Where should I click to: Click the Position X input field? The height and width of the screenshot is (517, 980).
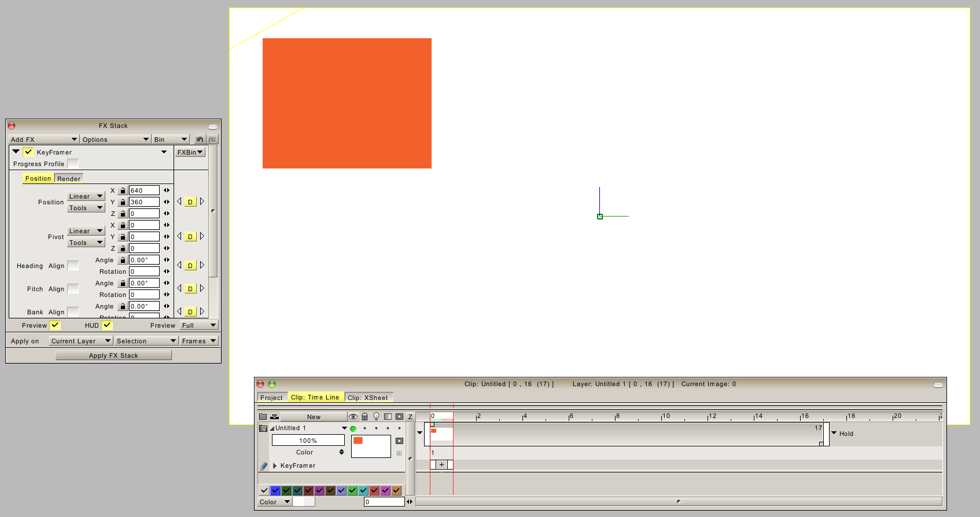144,190
